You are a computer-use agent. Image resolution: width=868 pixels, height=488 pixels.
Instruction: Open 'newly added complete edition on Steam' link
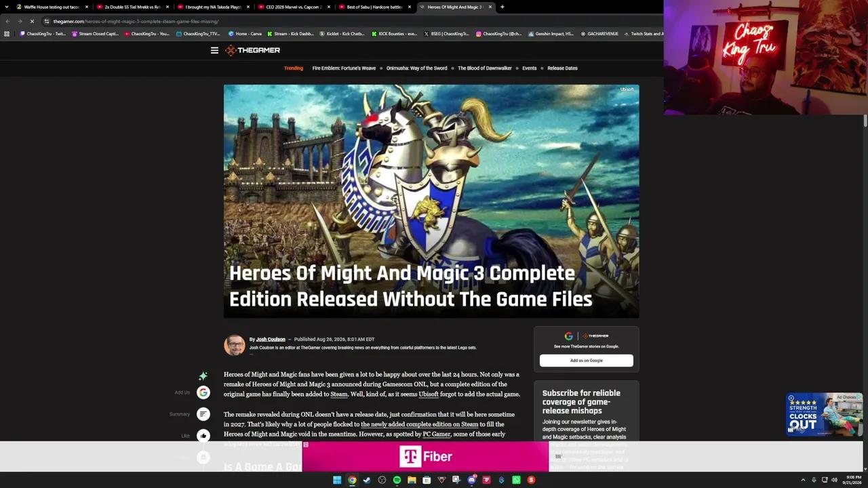[419, 424]
